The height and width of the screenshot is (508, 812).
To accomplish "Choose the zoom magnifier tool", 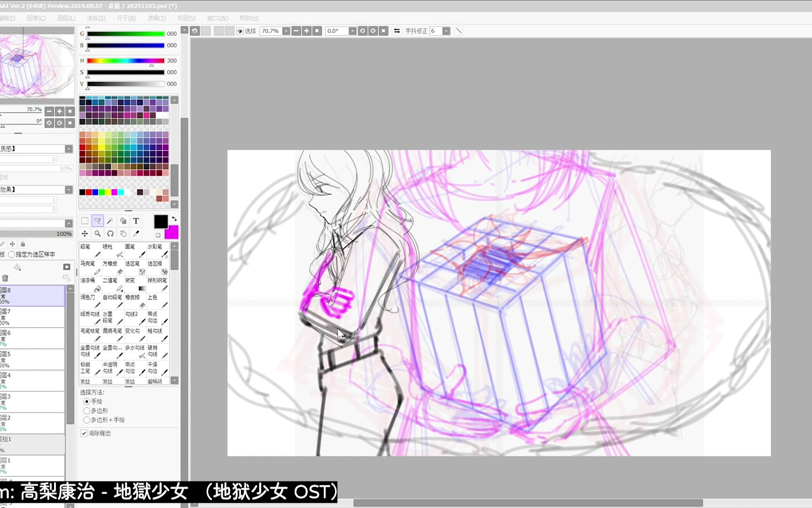I will (x=97, y=233).
